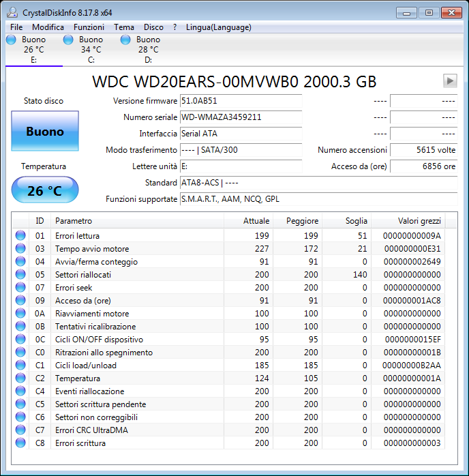Select the 34 °C disk C: tab
The width and height of the screenshot is (469, 476).
(91, 50)
